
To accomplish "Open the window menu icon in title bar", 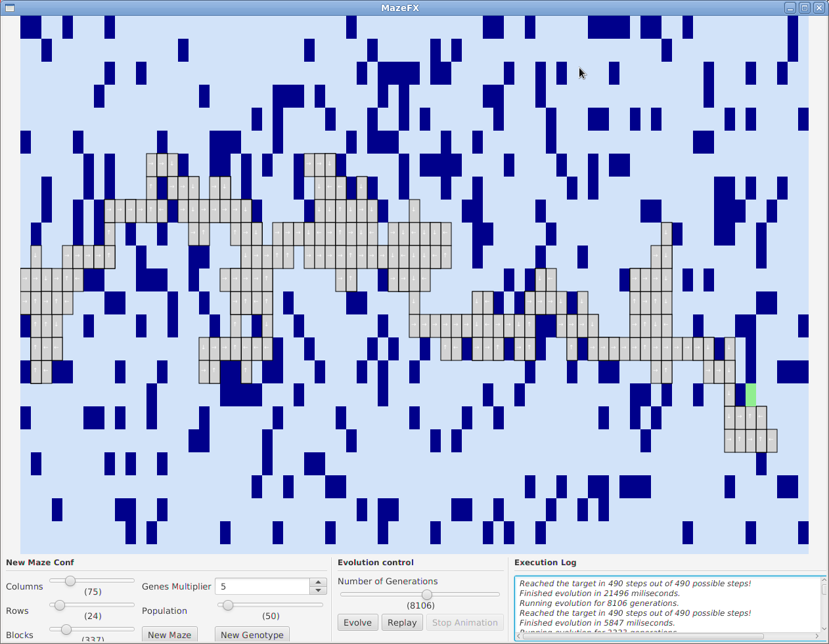I will point(9,8).
